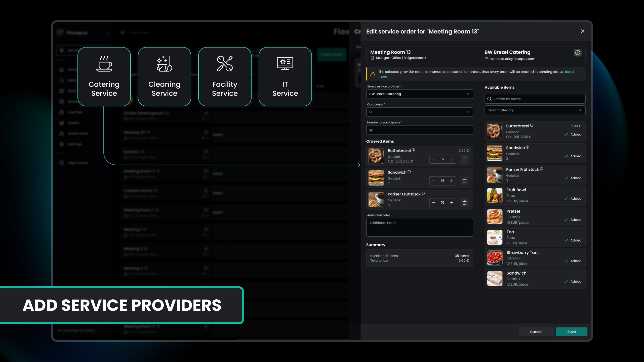Open the Select category dropdown
This screenshot has height=362, width=644.
pos(535,110)
